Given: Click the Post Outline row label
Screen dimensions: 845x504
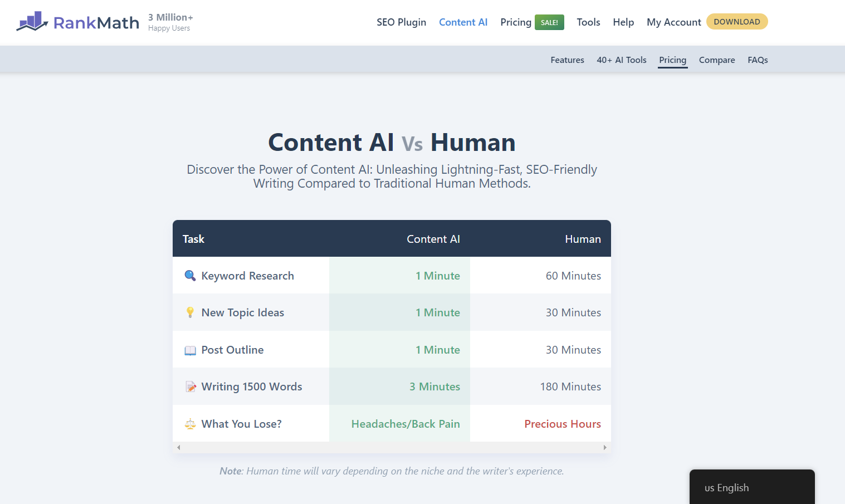Looking at the screenshot, I should [232, 350].
